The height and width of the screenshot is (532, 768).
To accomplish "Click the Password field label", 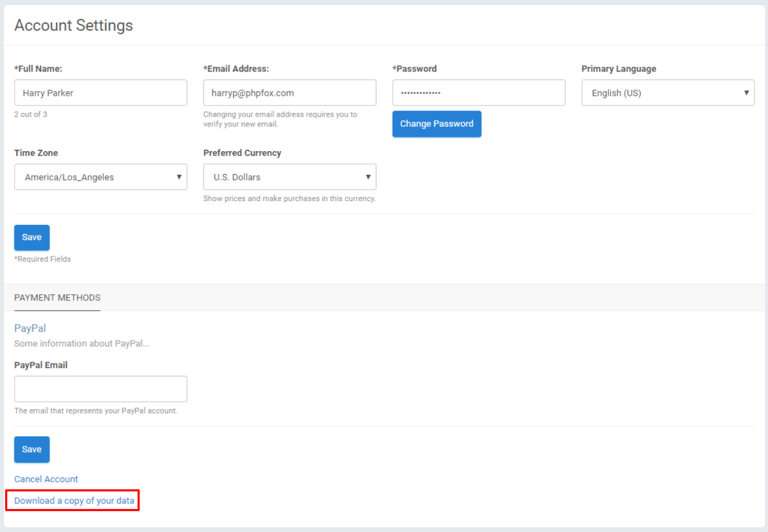I will coord(415,69).
